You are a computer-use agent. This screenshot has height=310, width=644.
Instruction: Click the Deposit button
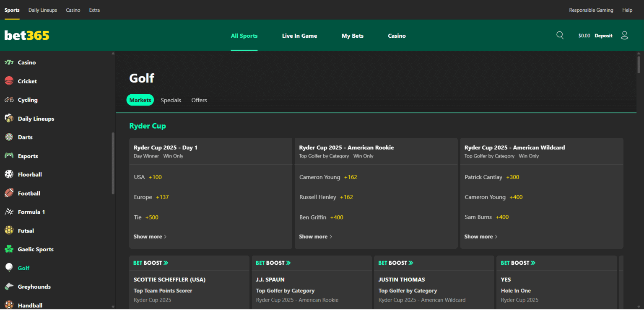tap(603, 35)
